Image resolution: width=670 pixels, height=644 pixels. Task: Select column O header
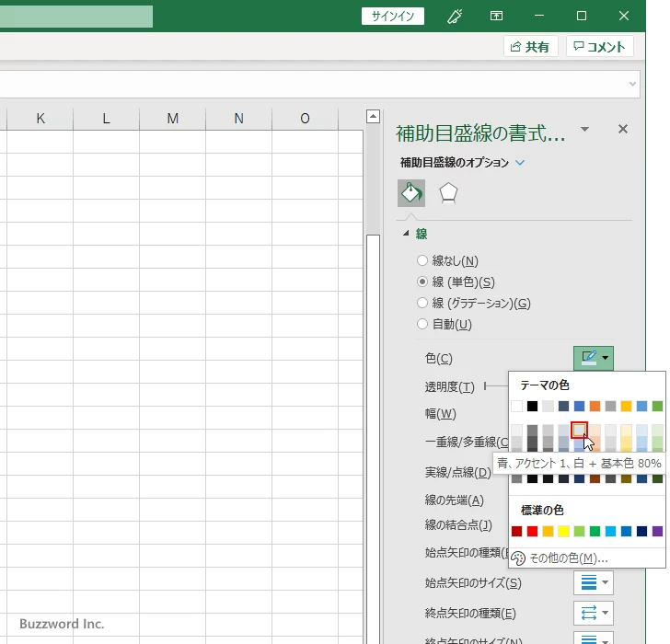(x=306, y=119)
